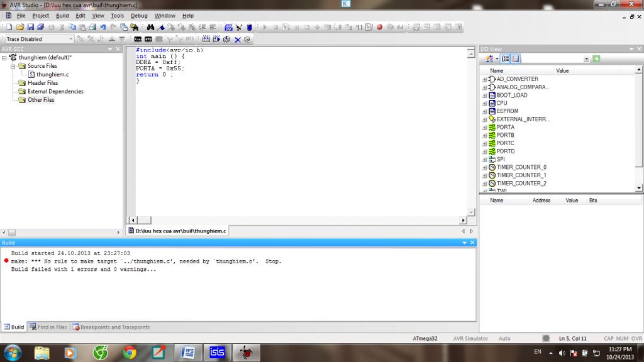Click the Connect to programmer Con icon

(x=138, y=39)
